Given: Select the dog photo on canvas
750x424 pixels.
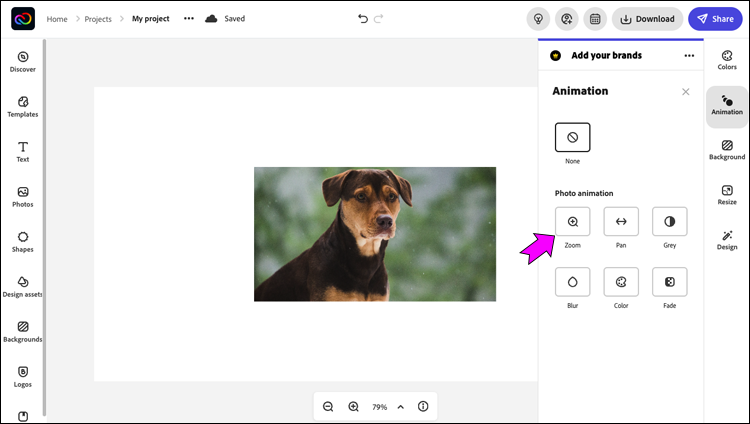Looking at the screenshot, I should point(375,234).
